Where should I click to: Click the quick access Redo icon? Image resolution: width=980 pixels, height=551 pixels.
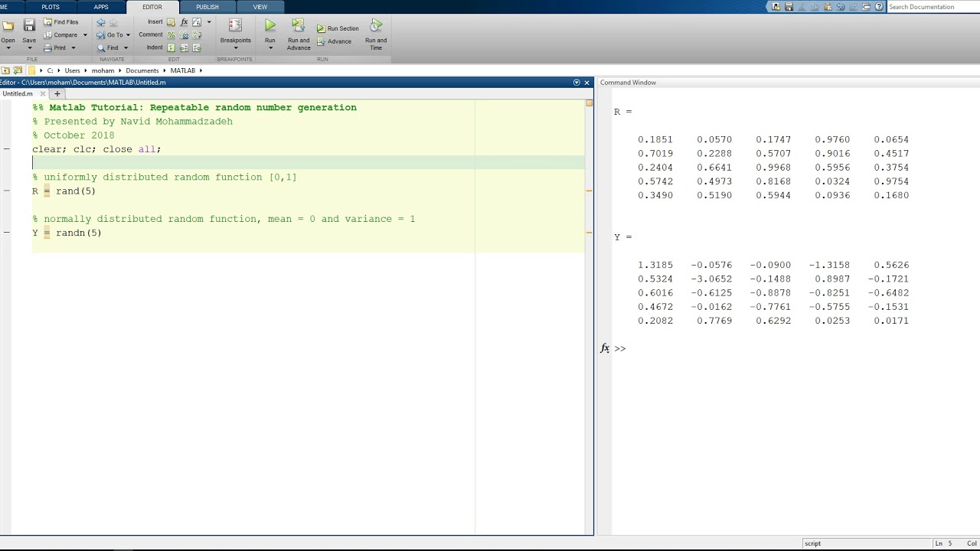coord(853,7)
